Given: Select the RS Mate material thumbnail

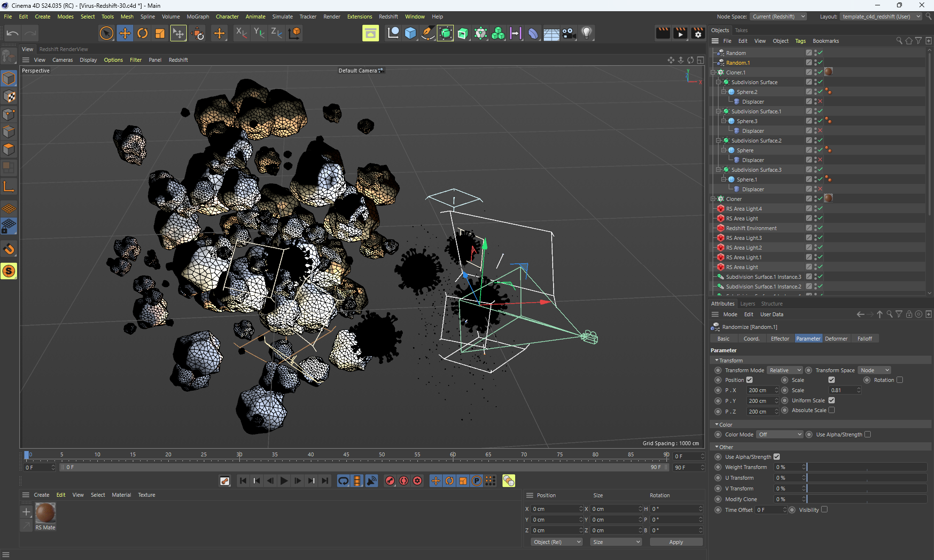Looking at the screenshot, I should 45,513.
